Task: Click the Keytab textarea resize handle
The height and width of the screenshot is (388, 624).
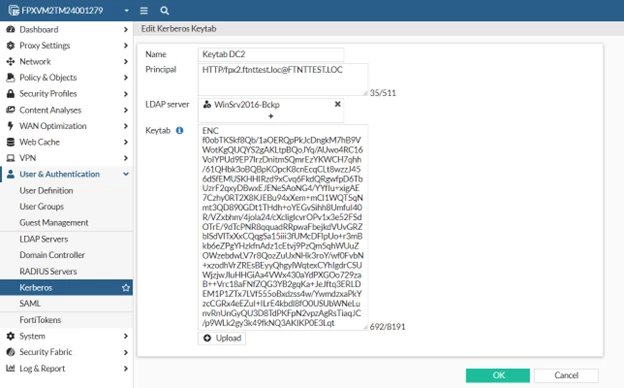Action: tap(365, 327)
